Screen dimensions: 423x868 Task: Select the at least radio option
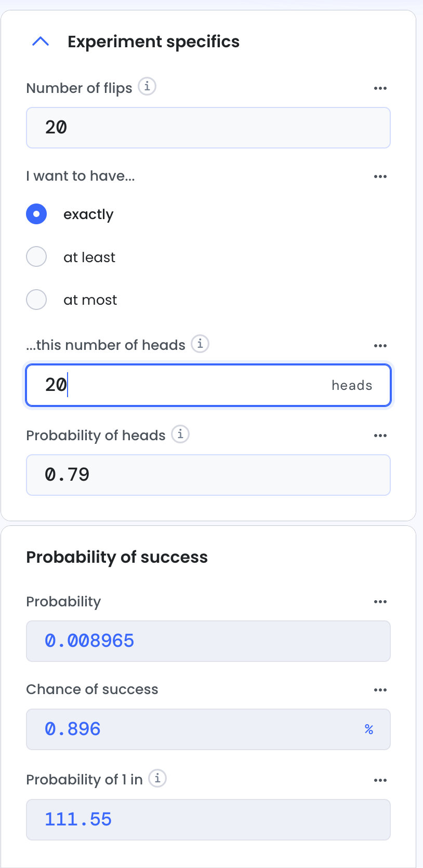36,256
